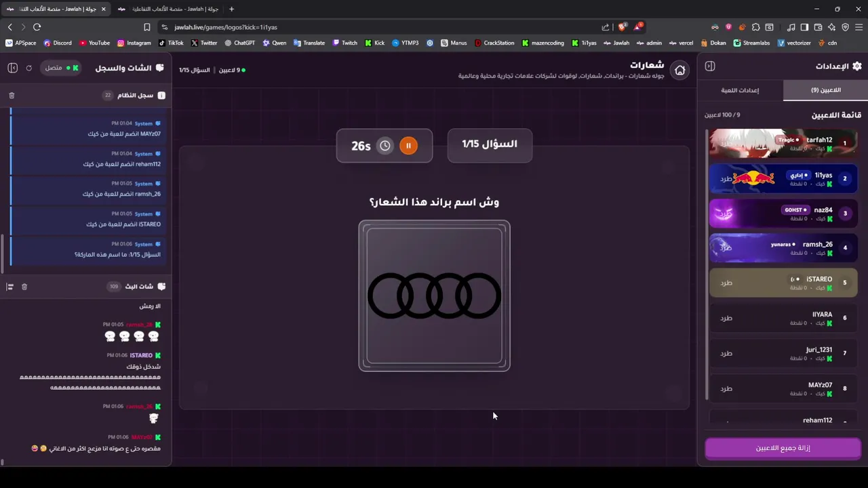Click the address bar URL

tap(226, 27)
